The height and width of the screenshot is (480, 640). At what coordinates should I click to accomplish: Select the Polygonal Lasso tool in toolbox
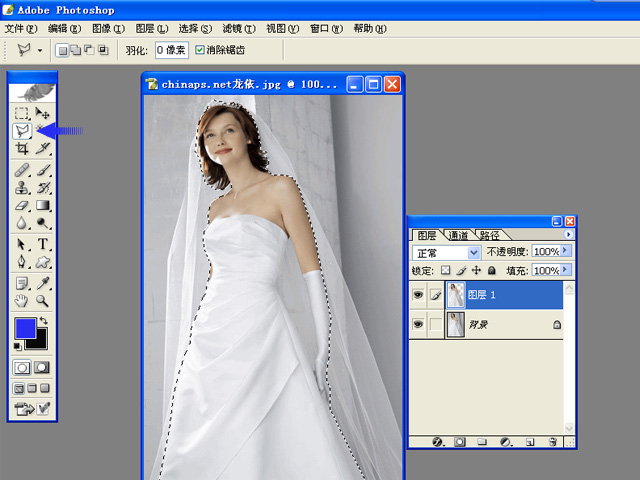pos(22,131)
